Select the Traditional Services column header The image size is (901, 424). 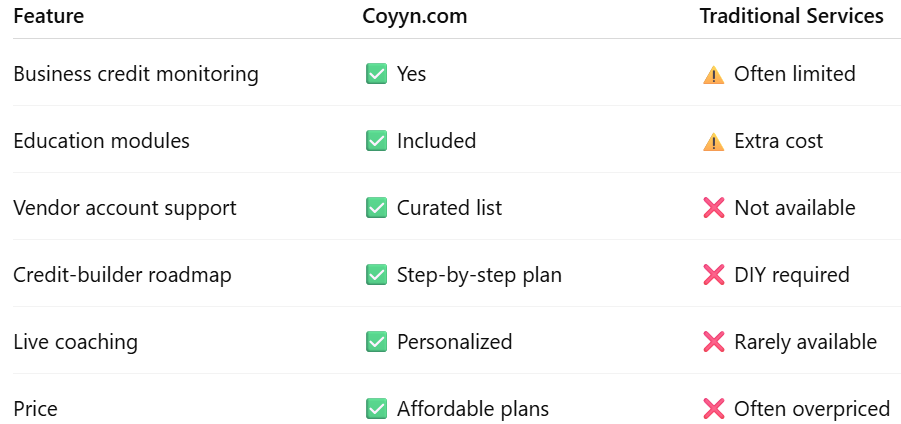791,16
